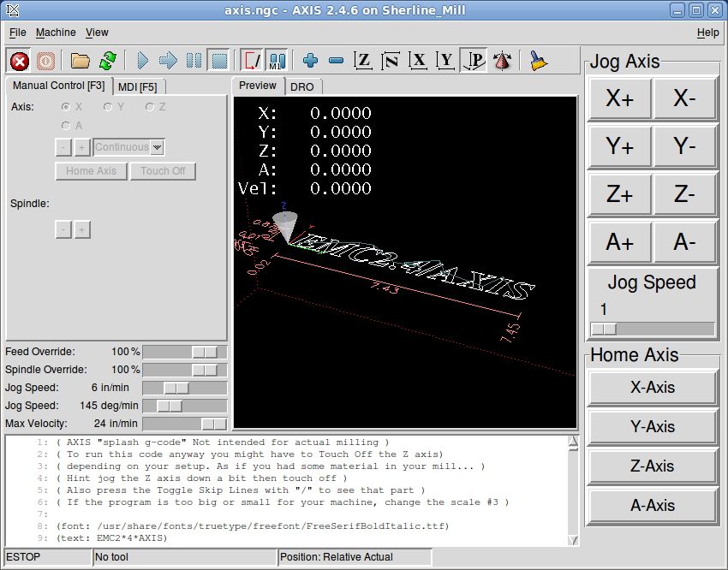Set the rotated Z view icon
The width and height of the screenshot is (728, 570).
(391, 61)
